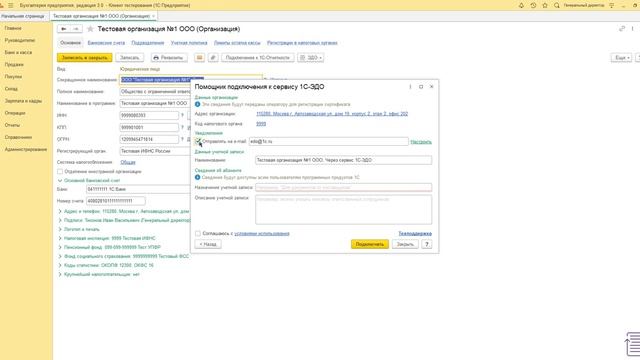Click the 'Назначение учетной записи' input field
Viewport: 640px width, 360px height.
pos(344,188)
